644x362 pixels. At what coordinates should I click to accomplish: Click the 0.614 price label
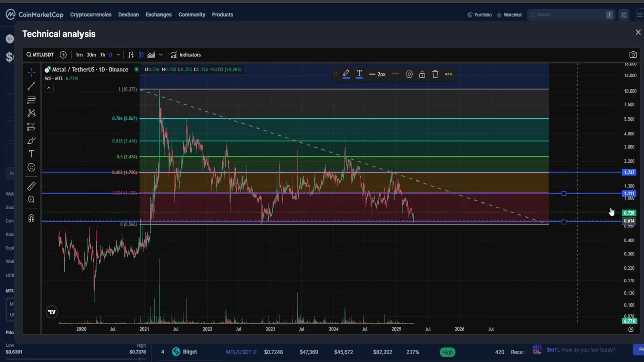[x=629, y=221]
